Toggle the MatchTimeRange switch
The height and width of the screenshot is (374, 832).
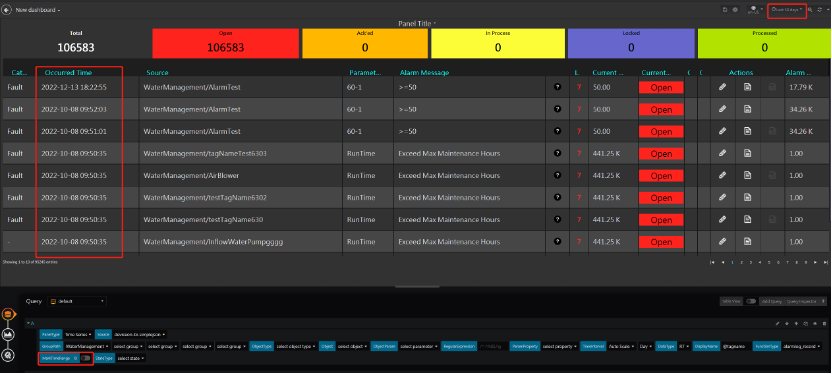coord(85,358)
